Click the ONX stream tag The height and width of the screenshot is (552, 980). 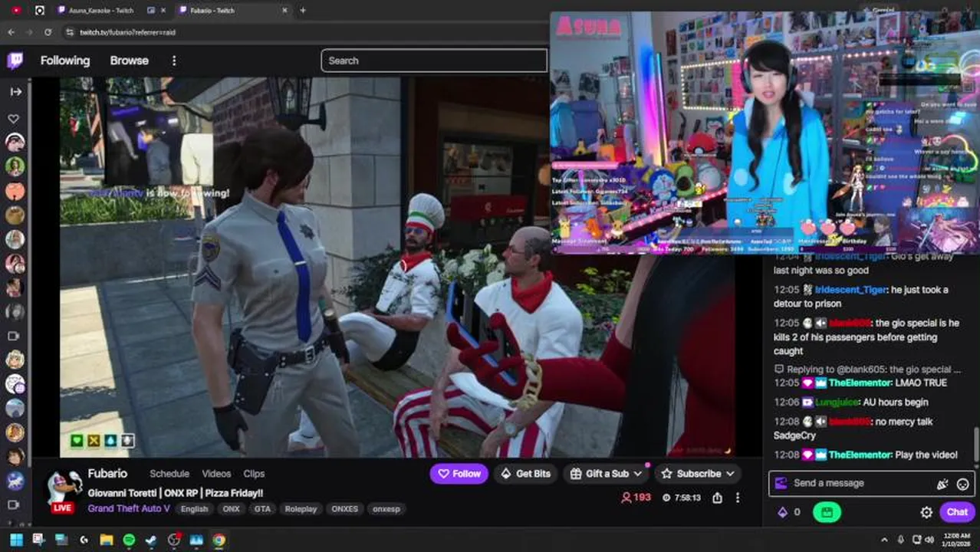[231, 509]
